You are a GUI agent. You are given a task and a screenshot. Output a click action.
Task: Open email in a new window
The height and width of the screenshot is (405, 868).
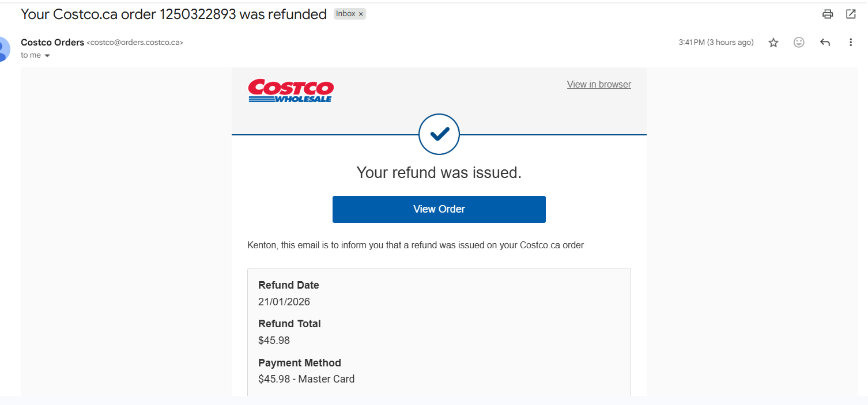[851, 14]
